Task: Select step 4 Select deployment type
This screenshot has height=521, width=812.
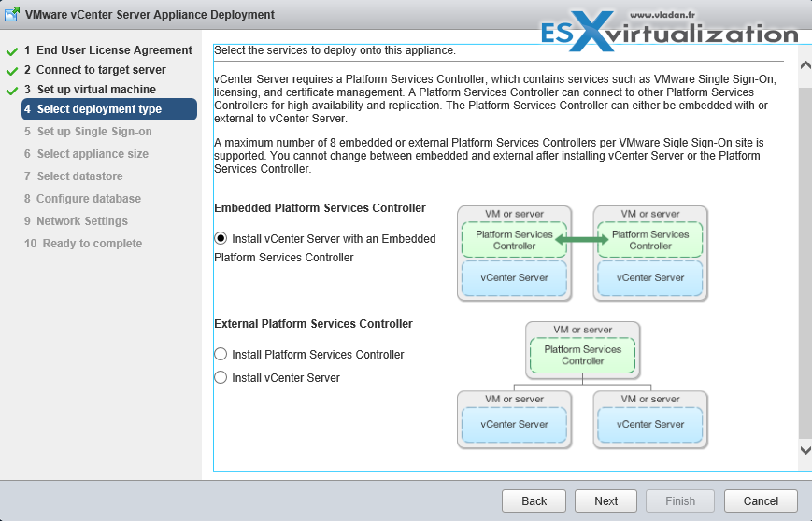Action: 109,109
